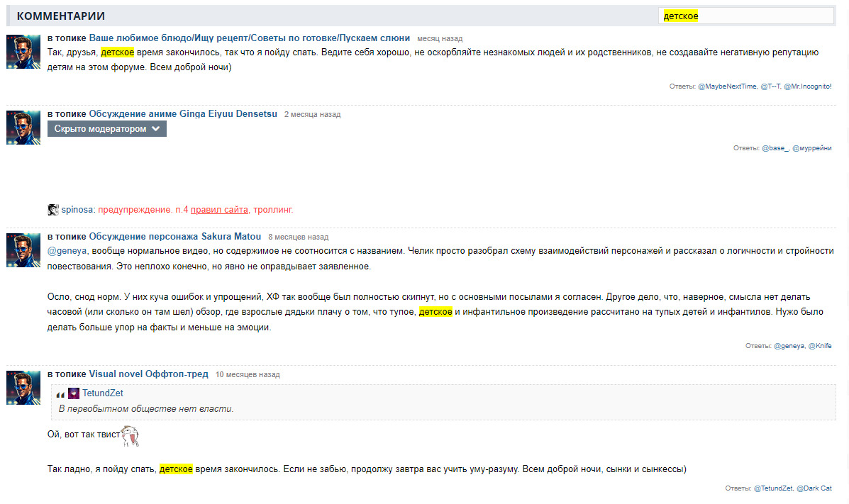Click the comments search field with "детское"

pos(745,16)
